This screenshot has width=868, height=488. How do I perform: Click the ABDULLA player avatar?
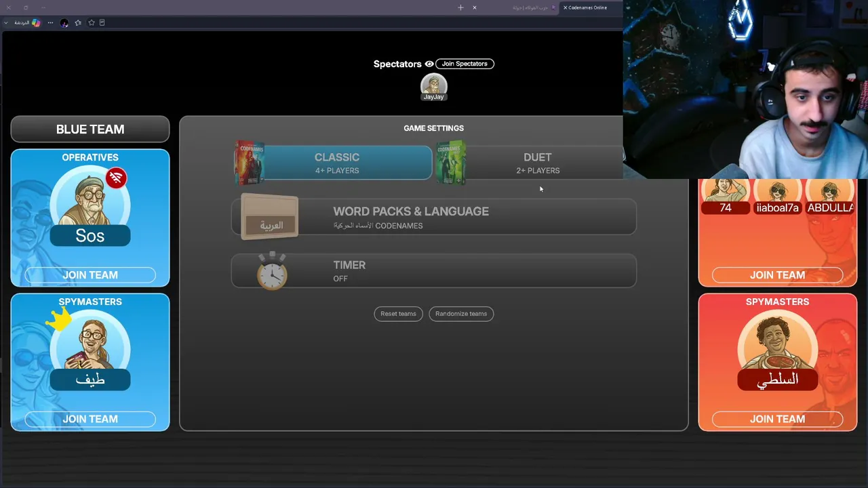tap(830, 190)
